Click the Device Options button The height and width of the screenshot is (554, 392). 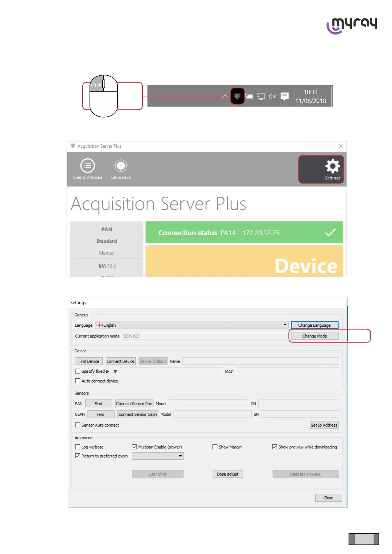153,361
